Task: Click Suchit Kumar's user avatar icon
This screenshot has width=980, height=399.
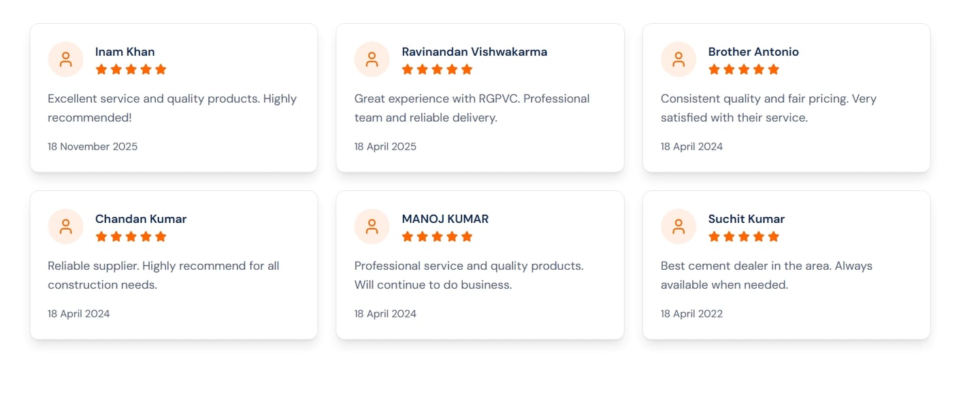Action: click(x=679, y=226)
